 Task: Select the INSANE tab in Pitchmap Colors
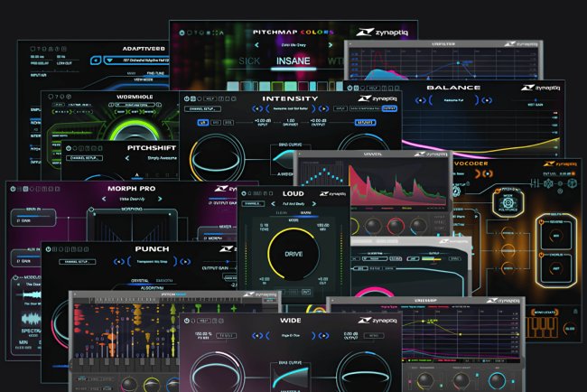[293, 61]
